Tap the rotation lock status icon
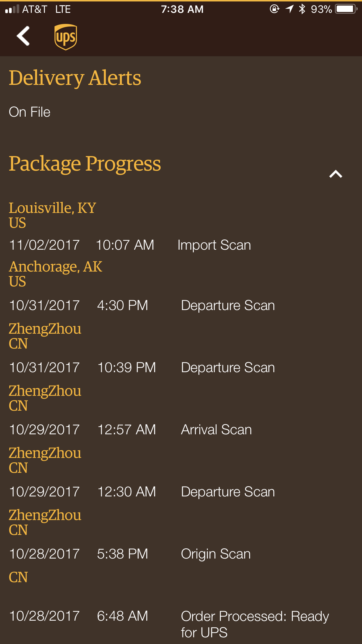Viewport: 362px width, 644px height. point(274,9)
